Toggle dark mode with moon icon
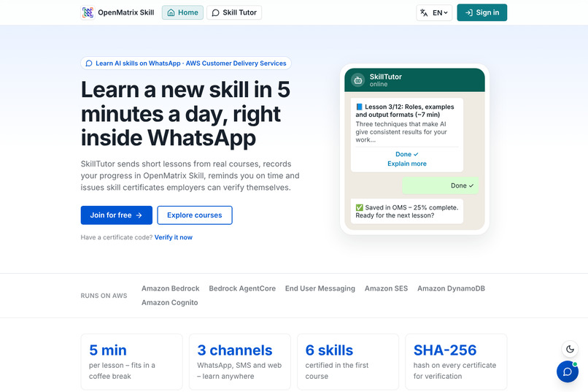The image size is (588, 392). (570, 349)
